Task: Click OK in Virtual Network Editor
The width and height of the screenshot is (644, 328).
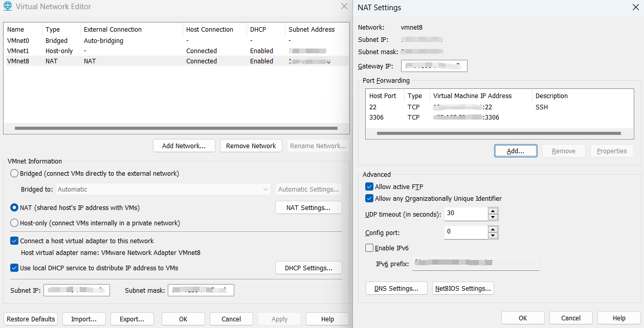Action: (183, 319)
